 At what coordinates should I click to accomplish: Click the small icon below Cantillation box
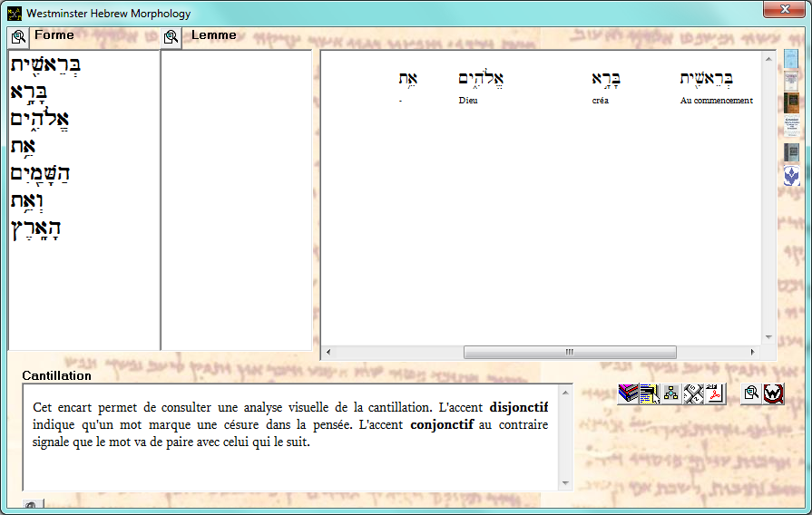(x=32, y=505)
